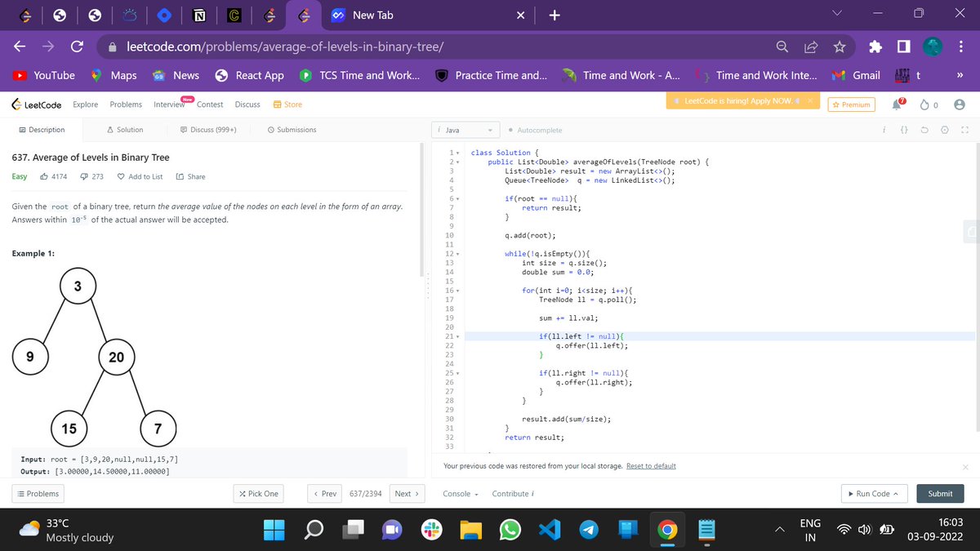Dismiss the restored code message

pyautogui.click(x=964, y=467)
